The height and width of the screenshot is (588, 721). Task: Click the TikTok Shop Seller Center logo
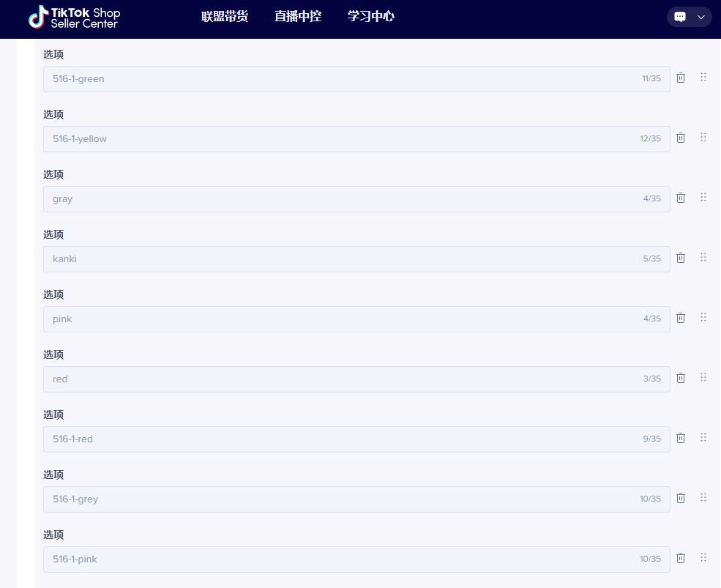[74, 17]
